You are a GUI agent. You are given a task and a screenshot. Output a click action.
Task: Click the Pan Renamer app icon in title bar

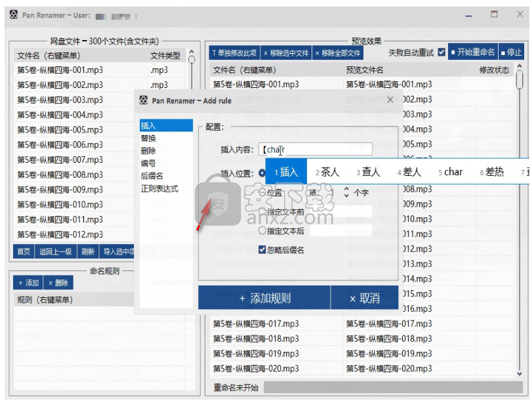tap(14, 14)
